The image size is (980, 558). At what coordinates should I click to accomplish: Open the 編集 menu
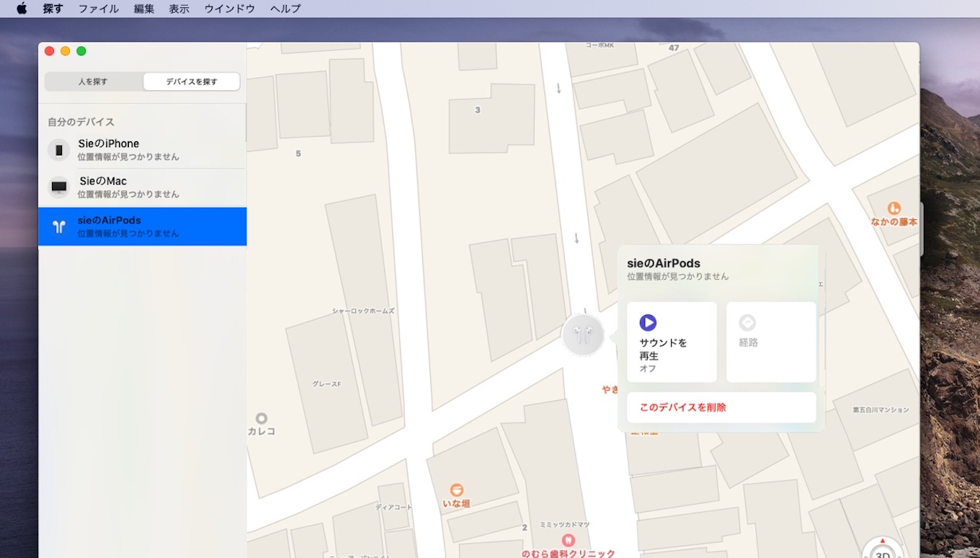pyautogui.click(x=144, y=9)
